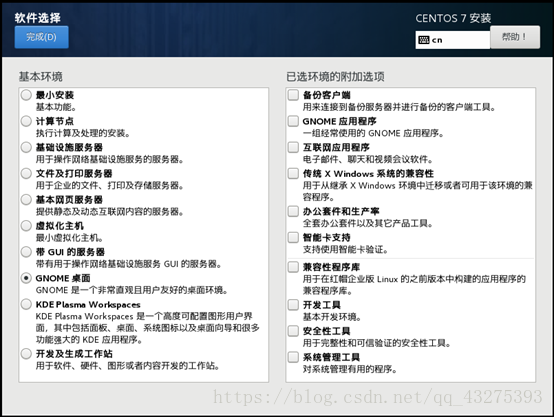Enable 传统 X Windows 系统的兼容性 checkbox
Screen dimensions: 554x417
(x=293, y=174)
